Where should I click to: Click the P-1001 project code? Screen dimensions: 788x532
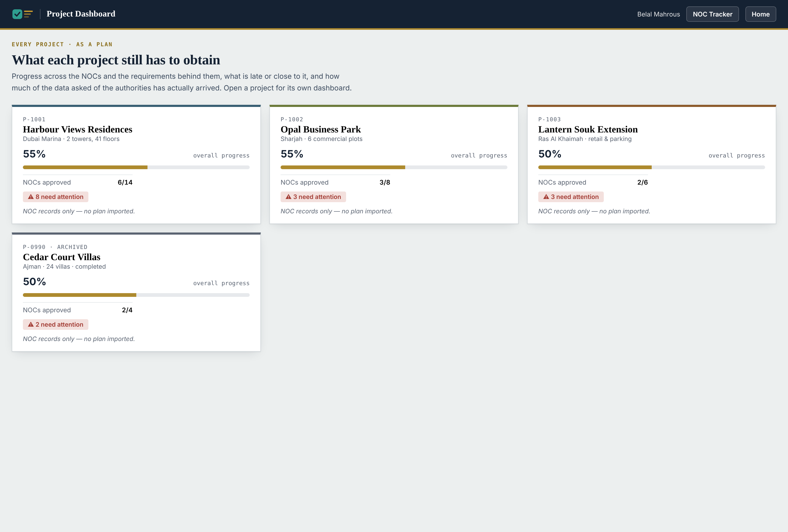coord(34,119)
